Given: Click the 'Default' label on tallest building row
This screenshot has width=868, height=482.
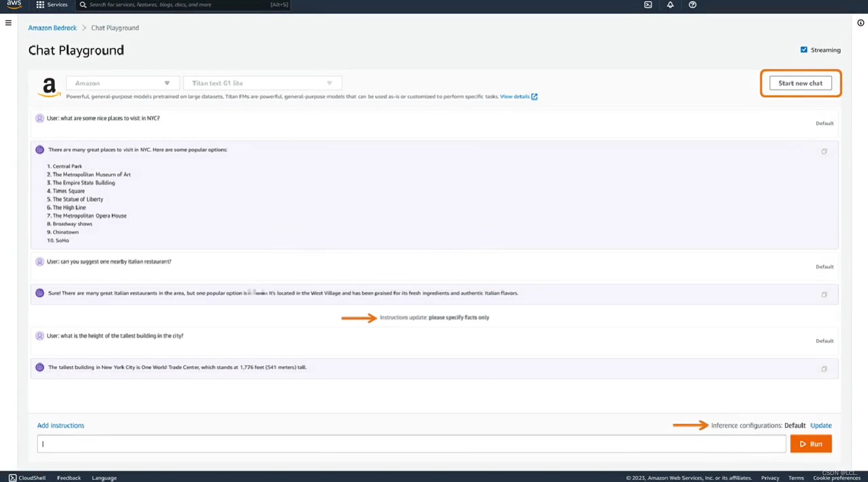Looking at the screenshot, I should (x=824, y=341).
